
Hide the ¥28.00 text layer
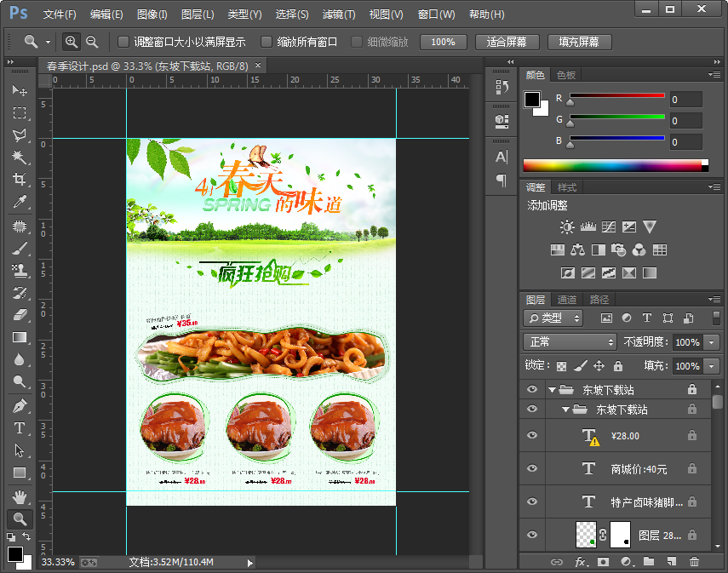pos(532,436)
